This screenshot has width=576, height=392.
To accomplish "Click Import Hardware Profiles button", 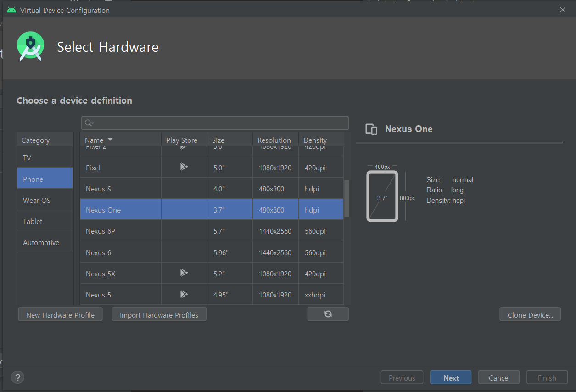I will (x=159, y=314).
